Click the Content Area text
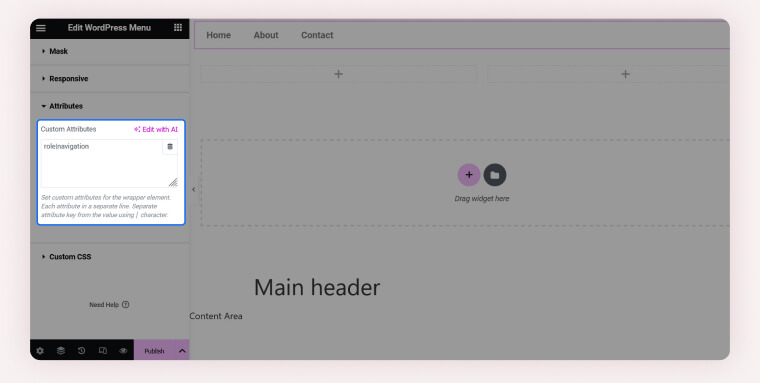The image size is (760, 383). tap(216, 316)
